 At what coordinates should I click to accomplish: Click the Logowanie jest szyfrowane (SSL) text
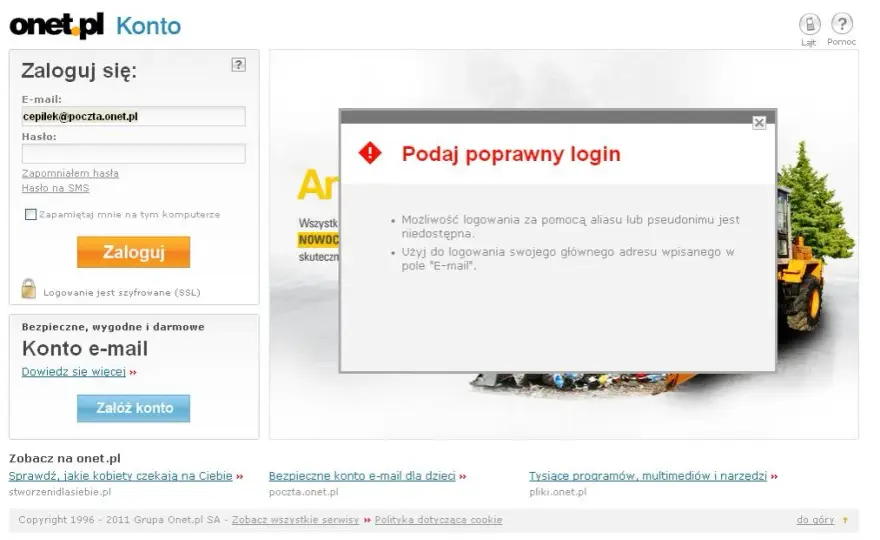122,292
